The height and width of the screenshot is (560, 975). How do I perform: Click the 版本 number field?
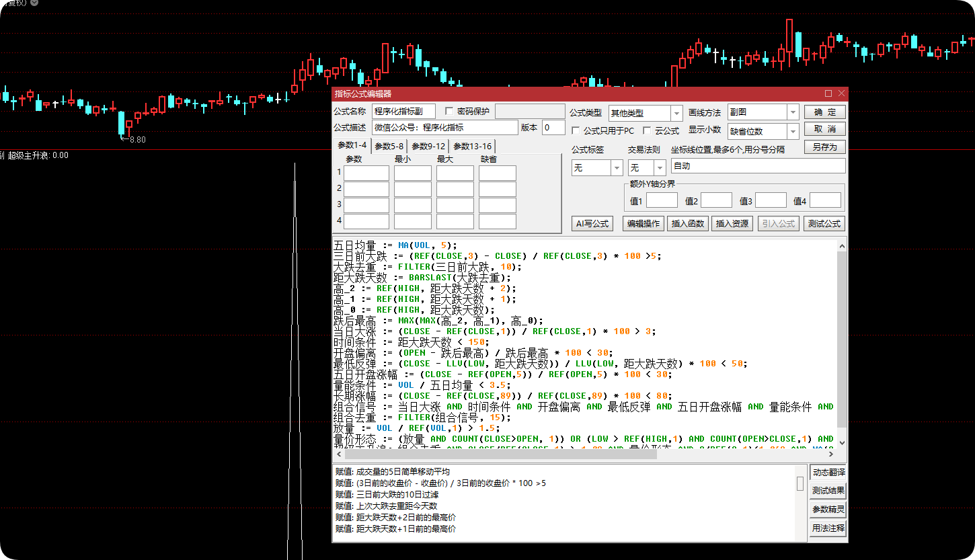click(553, 128)
